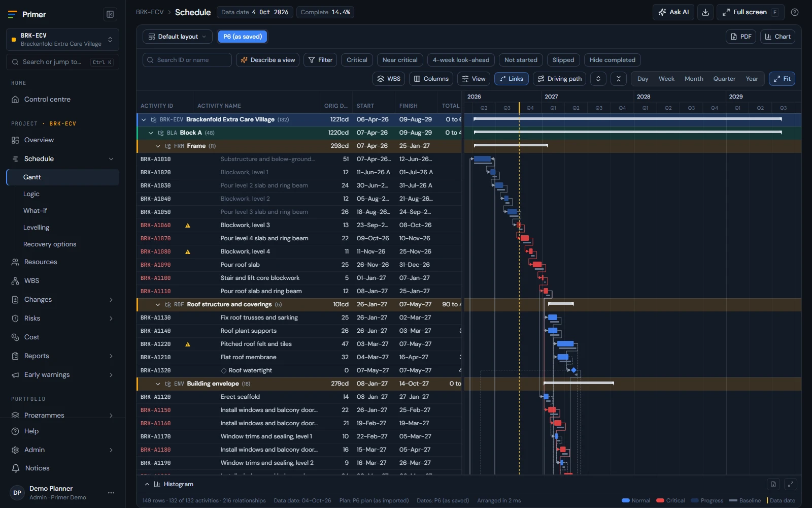The width and height of the screenshot is (812, 508).
Task: Open View options menu
Action: 473,79
